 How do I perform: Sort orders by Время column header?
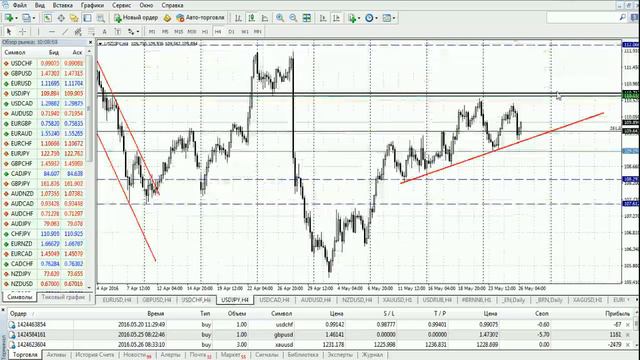[x=156, y=313]
